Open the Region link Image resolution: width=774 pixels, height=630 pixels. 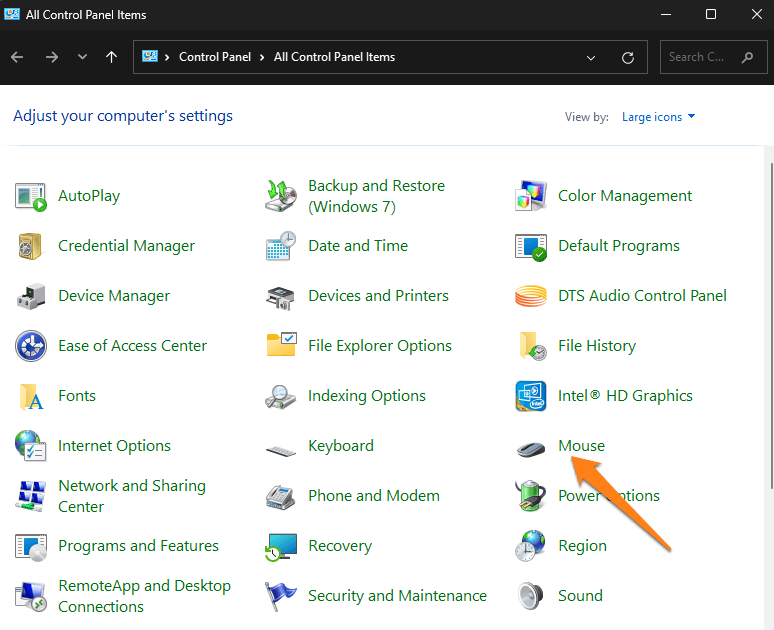pyautogui.click(x=582, y=547)
